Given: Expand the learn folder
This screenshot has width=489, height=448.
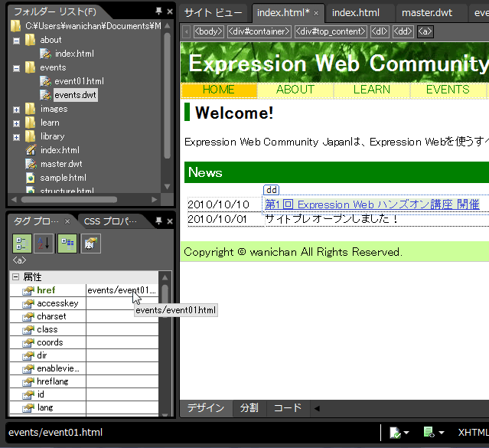Looking at the screenshot, I should (x=17, y=123).
